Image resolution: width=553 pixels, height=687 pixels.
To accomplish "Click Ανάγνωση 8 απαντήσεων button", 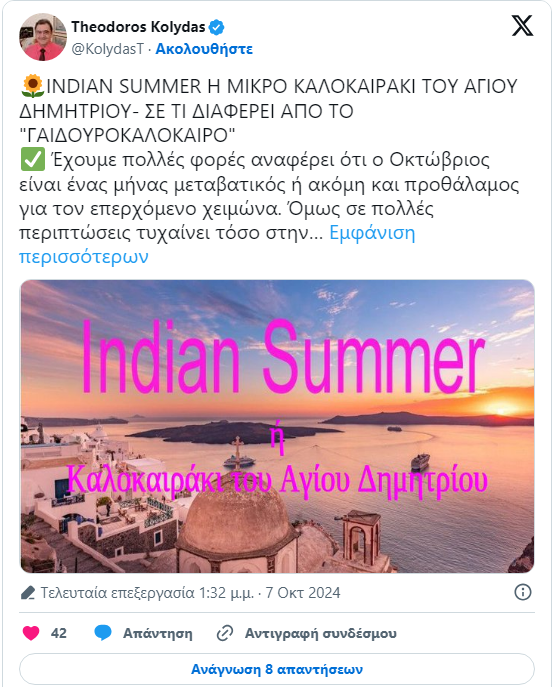I will click(277, 669).
